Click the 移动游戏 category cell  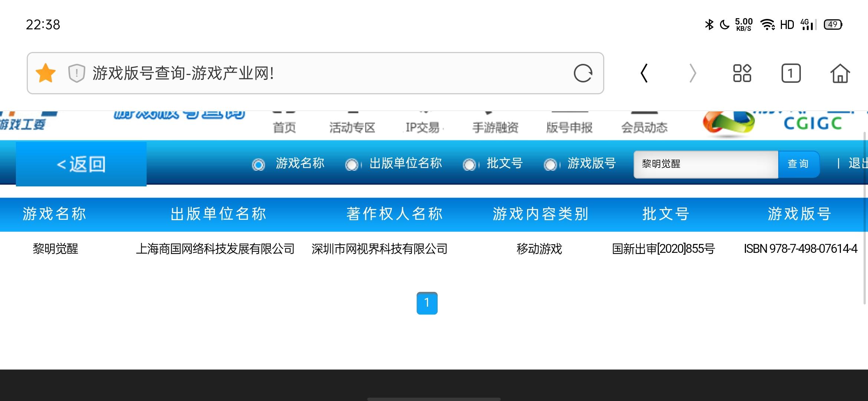(539, 249)
